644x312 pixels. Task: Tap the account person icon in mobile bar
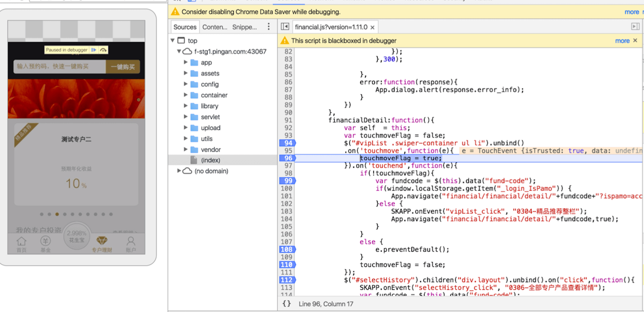[131, 241]
